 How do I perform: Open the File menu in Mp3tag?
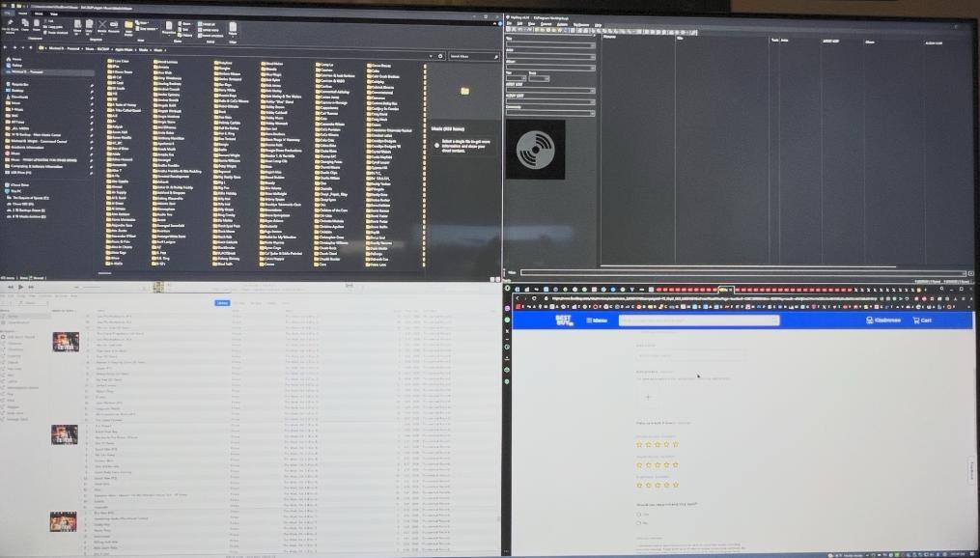click(511, 24)
